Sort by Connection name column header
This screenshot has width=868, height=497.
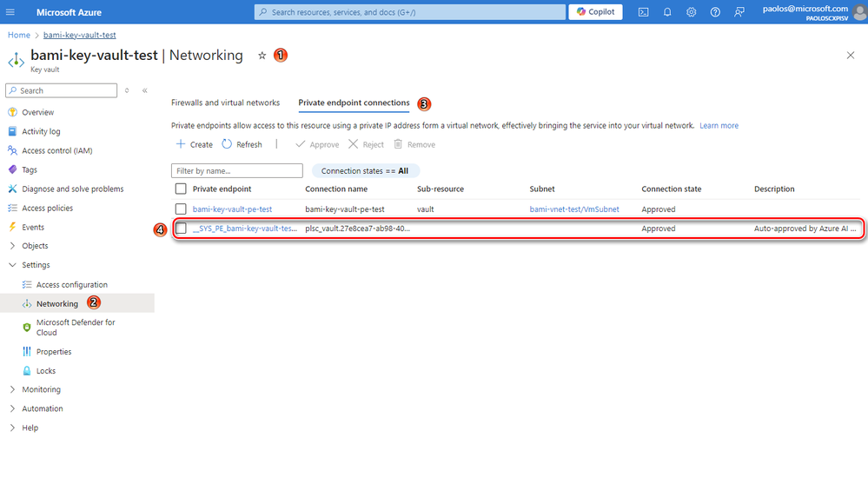pos(336,189)
